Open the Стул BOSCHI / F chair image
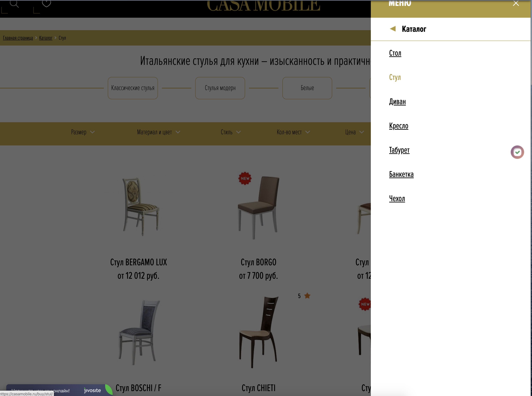Image resolution: width=532 pixels, height=396 pixels. (139, 332)
